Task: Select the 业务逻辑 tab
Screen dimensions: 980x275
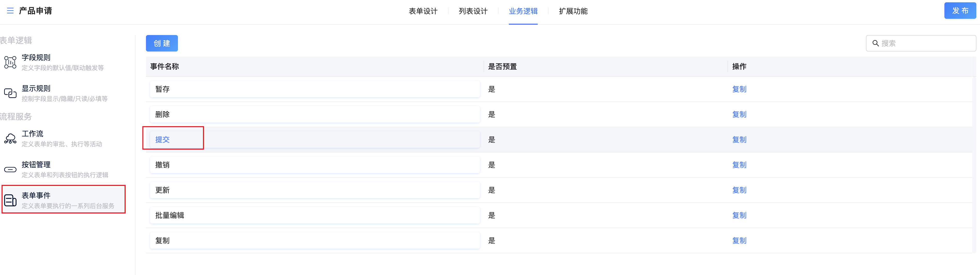Action: pos(523,11)
